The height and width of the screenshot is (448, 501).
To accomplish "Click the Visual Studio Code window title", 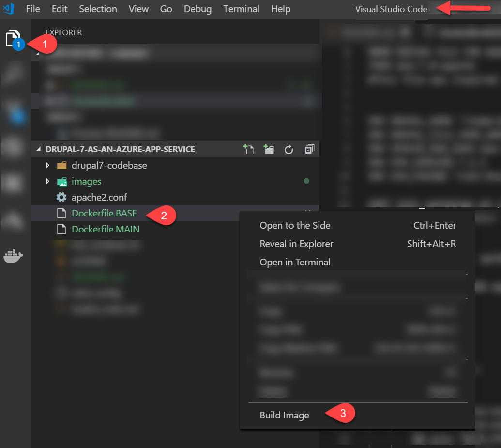I will pos(391,9).
